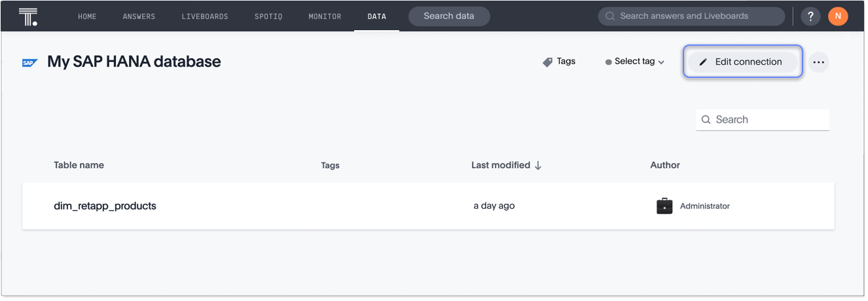
Task: Open the help question mark icon
Action: pyautogui.click(x=810, y=16)
